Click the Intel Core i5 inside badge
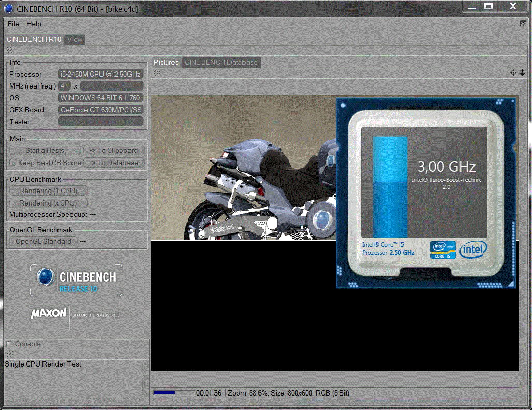 coord(443,250)
